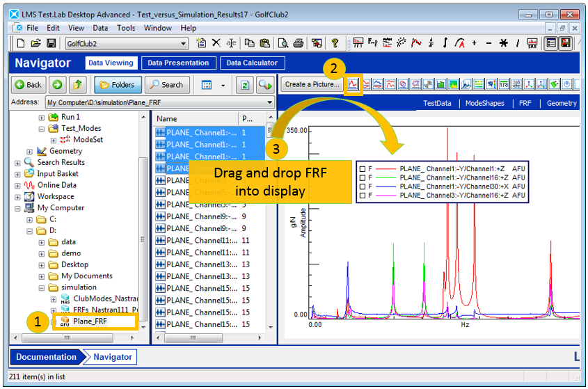
Task: Click the Refresh icon beside view selector
Action: [244, 85]
